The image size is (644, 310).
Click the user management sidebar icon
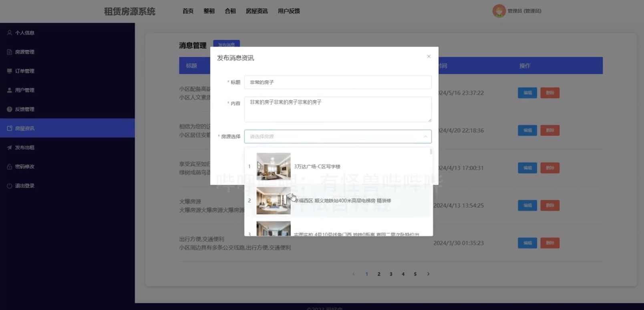coord(9,90)
